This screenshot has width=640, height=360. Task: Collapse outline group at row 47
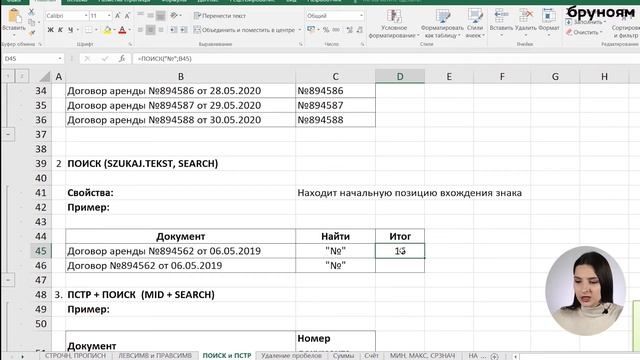tap(8, 280)
